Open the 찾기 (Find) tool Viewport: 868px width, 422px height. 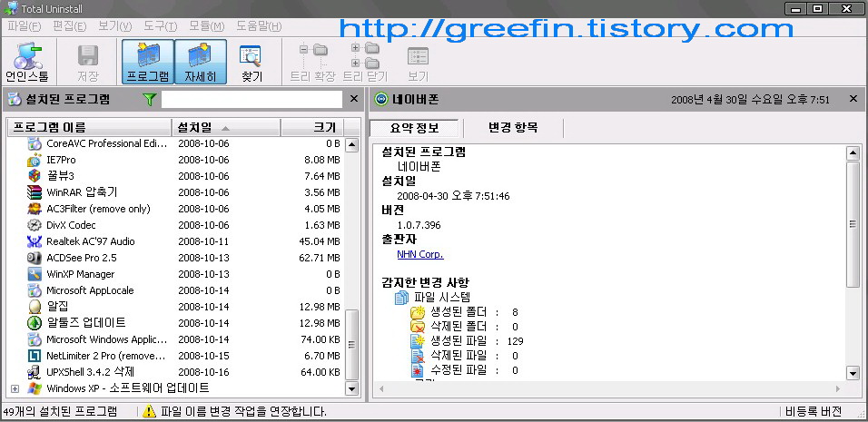tap(252, 62)
